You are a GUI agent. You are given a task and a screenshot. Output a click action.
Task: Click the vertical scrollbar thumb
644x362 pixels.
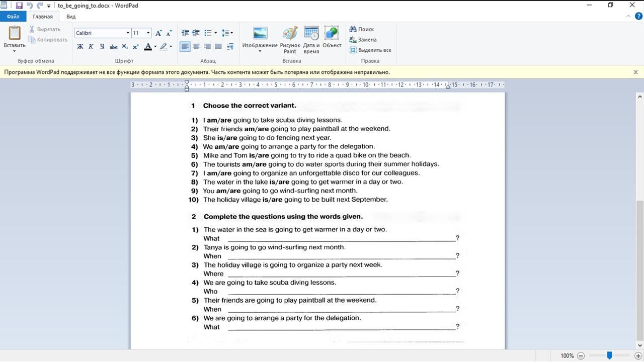[x=639, y=270]
